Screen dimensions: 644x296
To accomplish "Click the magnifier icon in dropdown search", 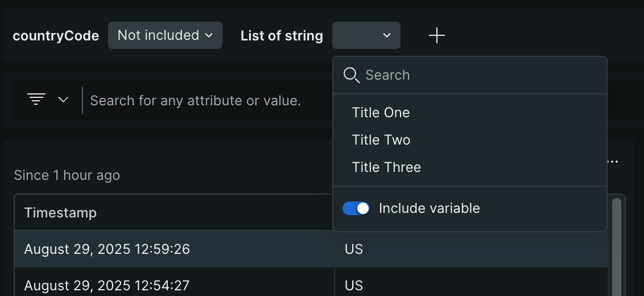I will coord(352,75).
